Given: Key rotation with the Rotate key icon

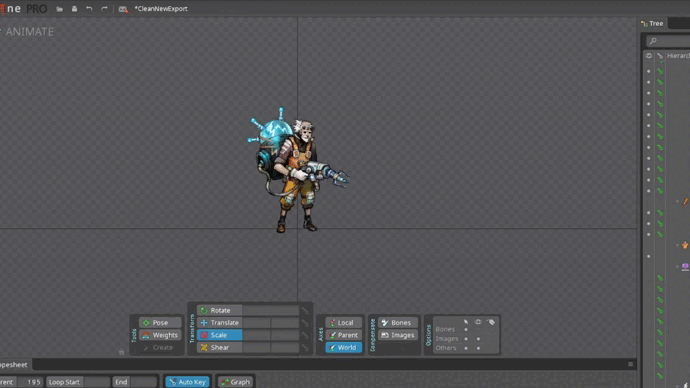Looking at the screenshot, I should click(x=305, y=311).
